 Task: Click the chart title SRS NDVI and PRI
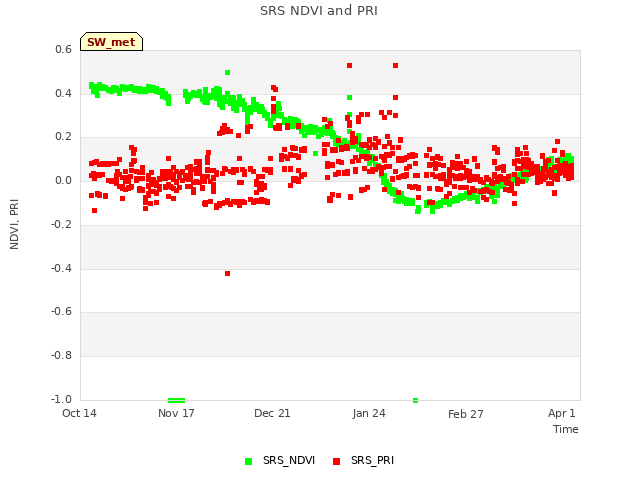pyautogui.click(x=319, y=11)
